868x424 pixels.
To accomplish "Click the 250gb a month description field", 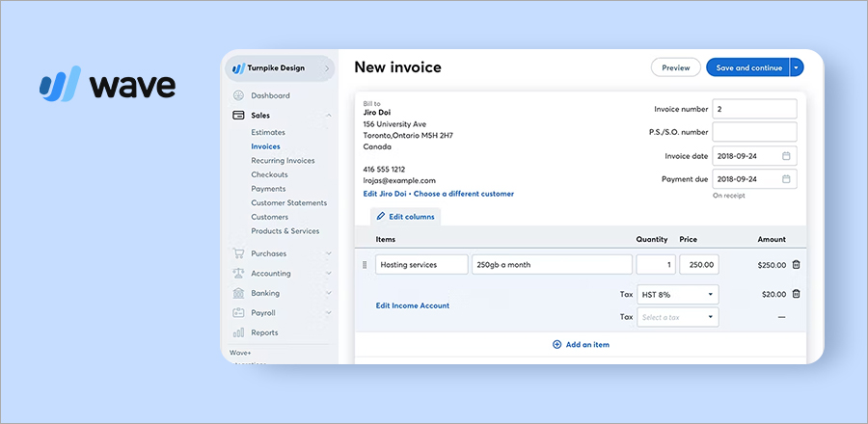I will (x=552, y=265).
